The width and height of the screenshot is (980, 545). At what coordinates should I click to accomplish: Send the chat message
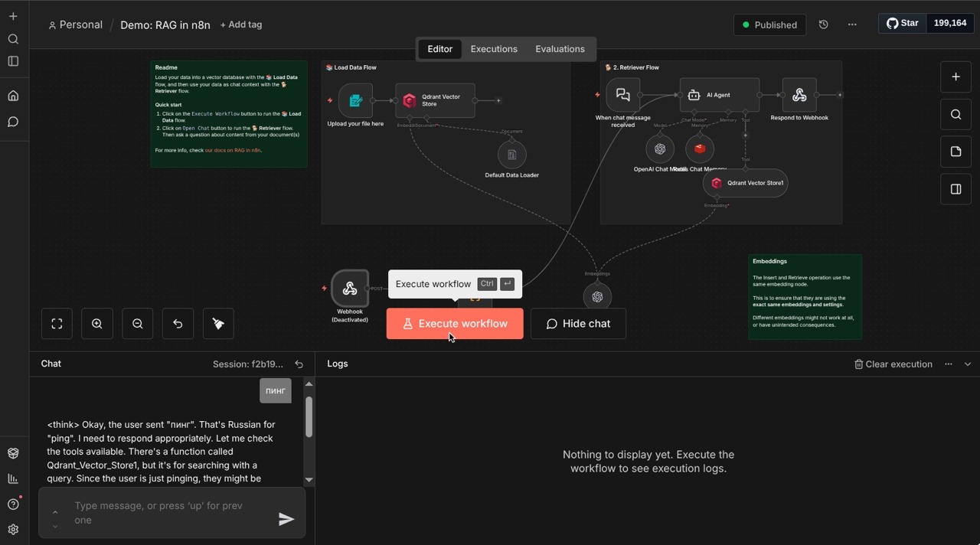[286, 519]
